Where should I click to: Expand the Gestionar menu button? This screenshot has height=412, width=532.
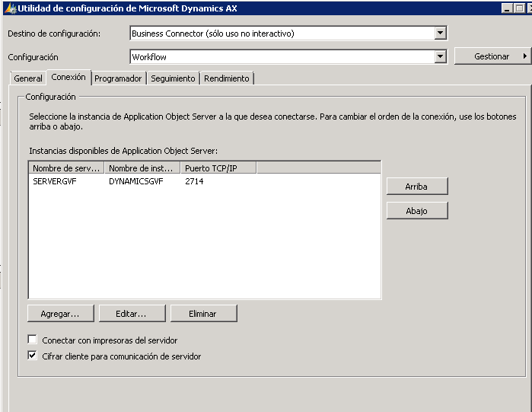pos(492,56)
